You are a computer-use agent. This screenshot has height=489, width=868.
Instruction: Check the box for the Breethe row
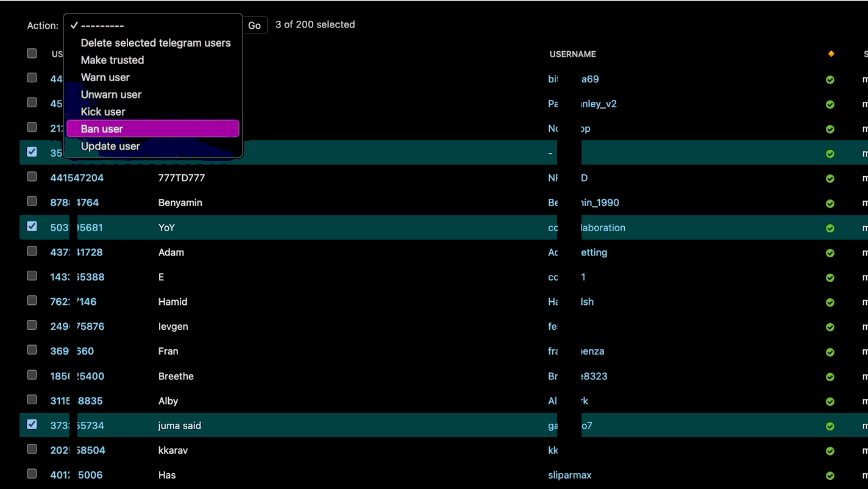[32, 375]
